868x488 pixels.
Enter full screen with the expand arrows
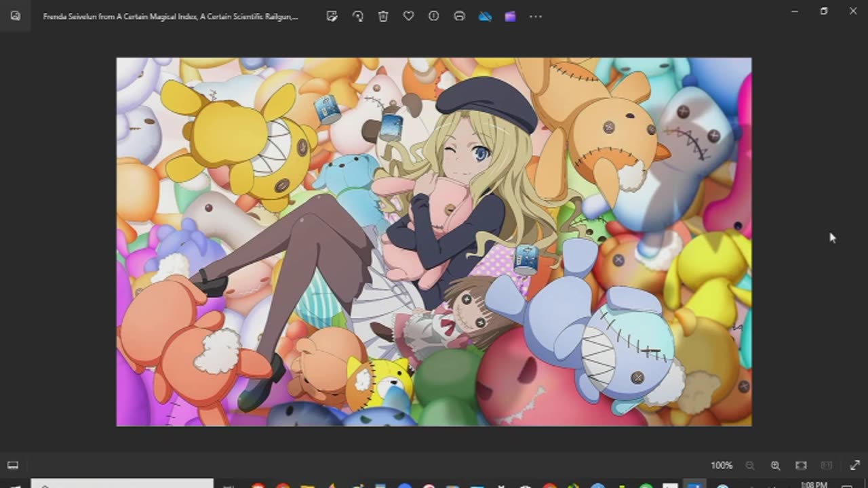pos(854,466)
